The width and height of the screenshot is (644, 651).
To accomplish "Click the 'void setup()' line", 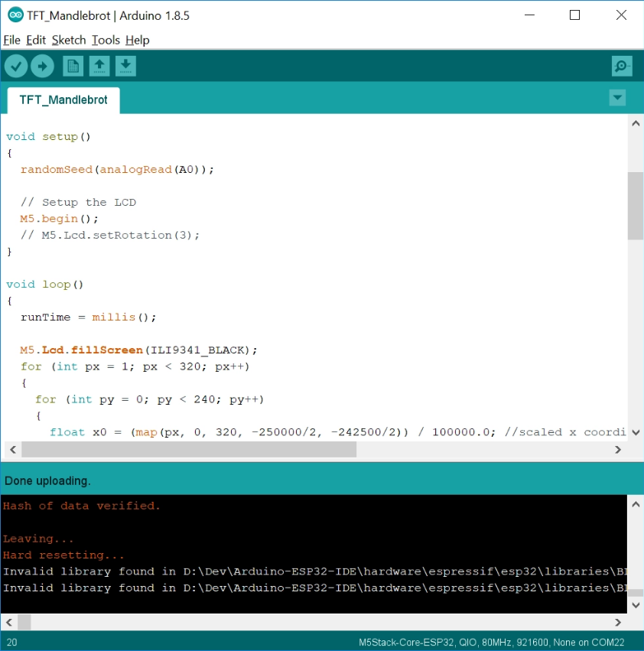I will coord(48,137).
